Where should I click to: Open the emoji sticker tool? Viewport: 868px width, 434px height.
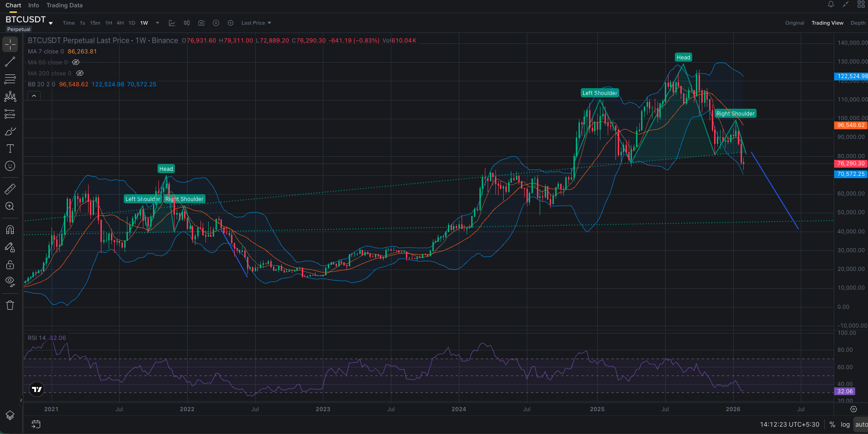10,166
